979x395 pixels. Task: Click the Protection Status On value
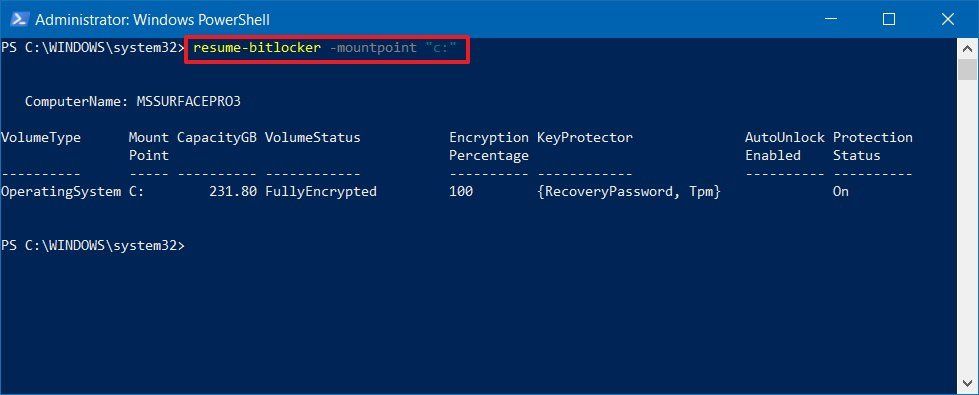click(x=840, y=192)
